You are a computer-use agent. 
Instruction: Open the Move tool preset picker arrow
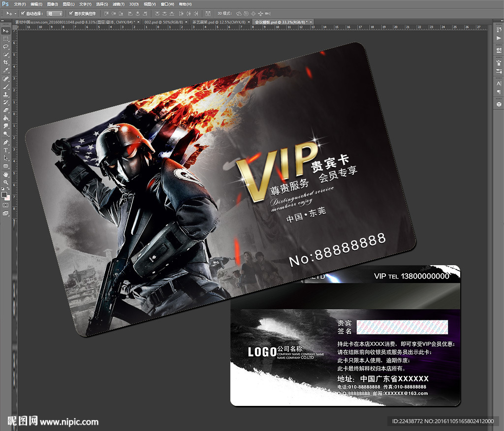click(15, 13)
